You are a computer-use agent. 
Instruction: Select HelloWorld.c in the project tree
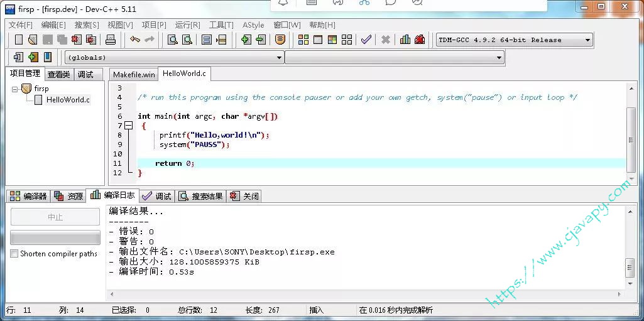point(67,99)
